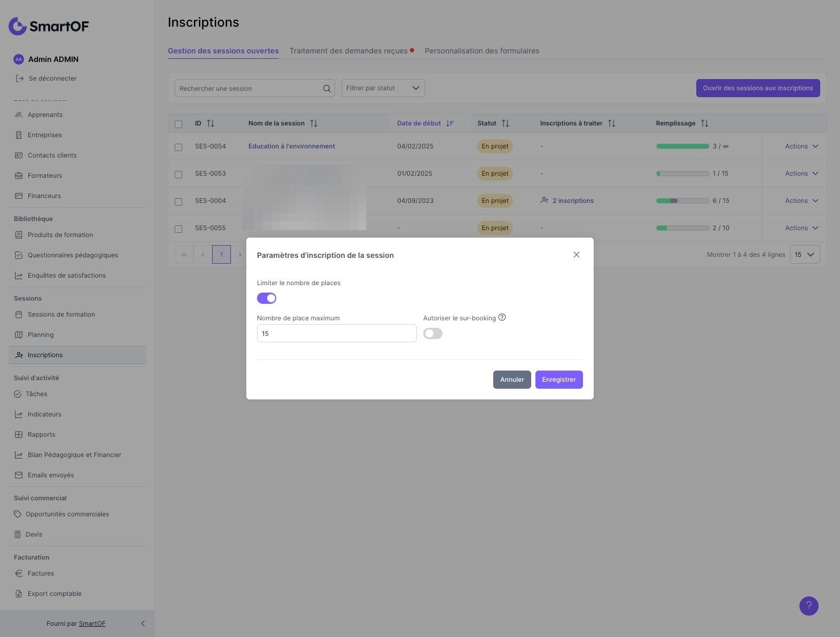Click the sur-booking help question mark icon
The height and width of the screenshot is (637, 840).
coord(502,317)
